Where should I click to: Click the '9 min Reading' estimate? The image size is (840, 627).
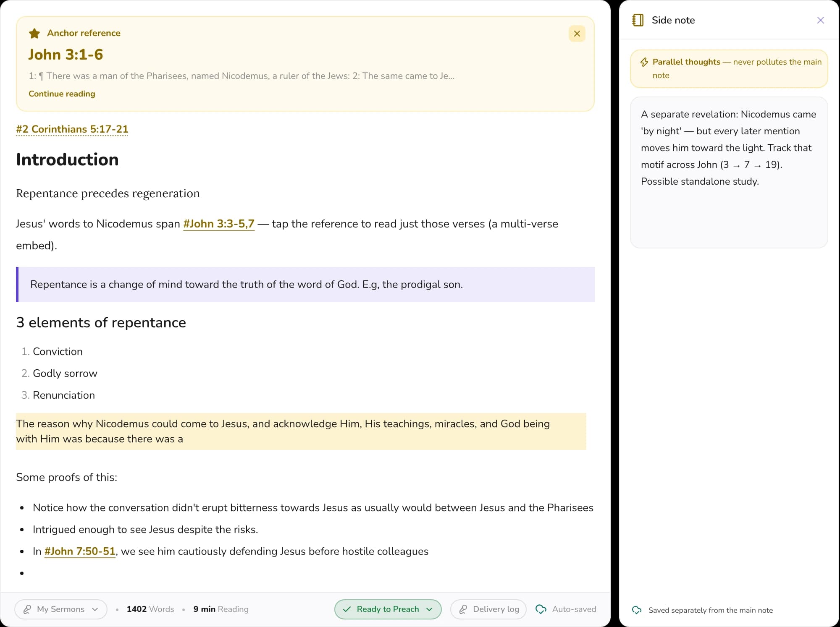point(221,609)
